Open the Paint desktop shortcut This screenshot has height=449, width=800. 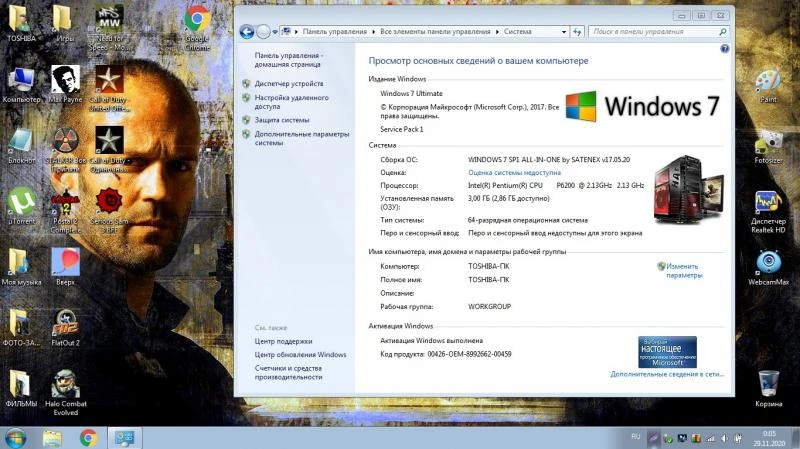coord(768,86)
